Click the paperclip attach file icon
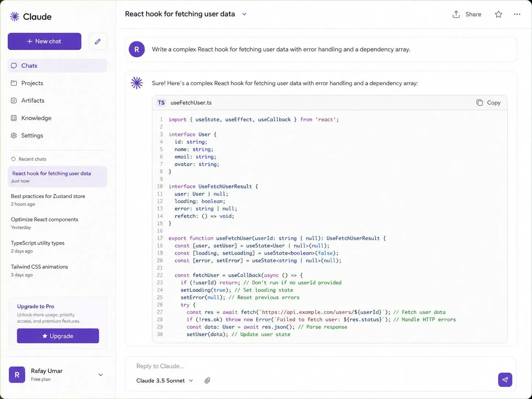 point(207,381)
